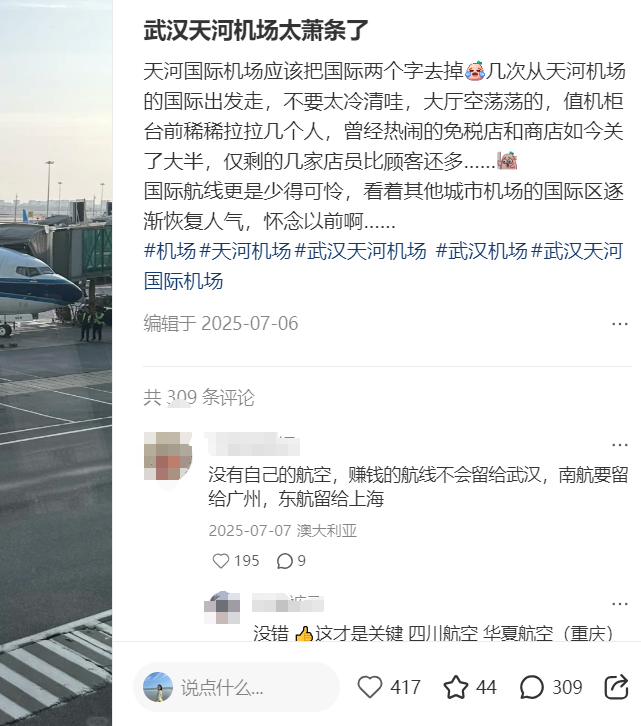Share the post via the share icon
641x726 pixels.
click(616, 687)
